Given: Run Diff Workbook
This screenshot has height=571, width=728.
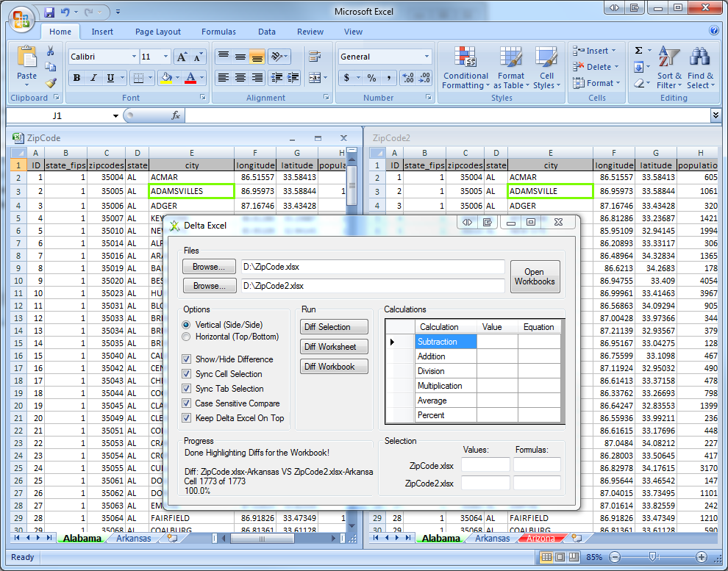Looking at the screenshot, I should (334, 367).
